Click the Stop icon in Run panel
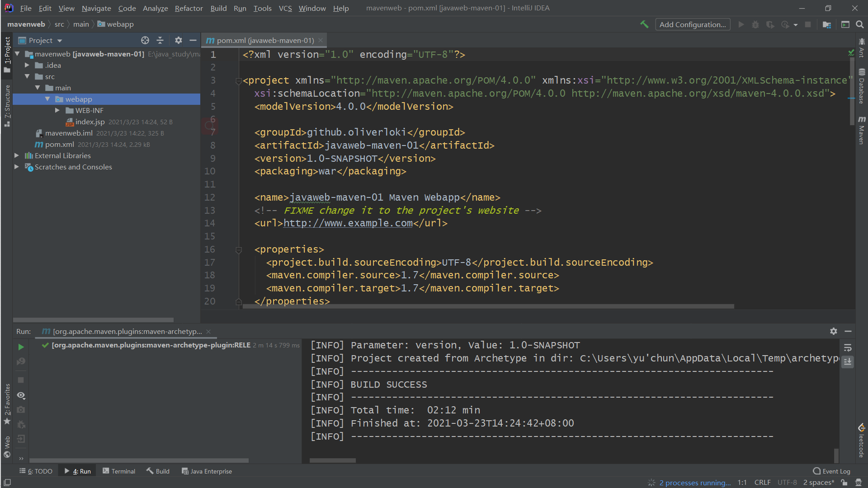The width and height of the screenshot is (868, 488). click(x=21, y=380)
